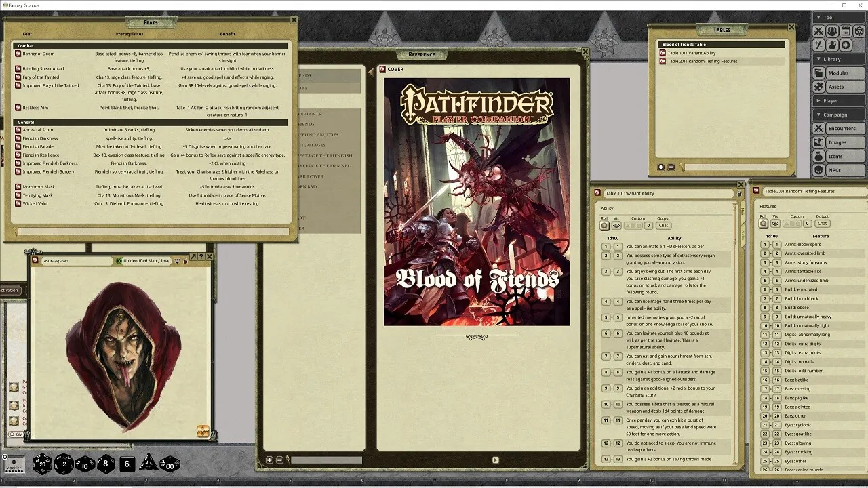The image size is (868, 488).
Task: Collapse the Campaign sidebar section
Action: pos(840,115)
